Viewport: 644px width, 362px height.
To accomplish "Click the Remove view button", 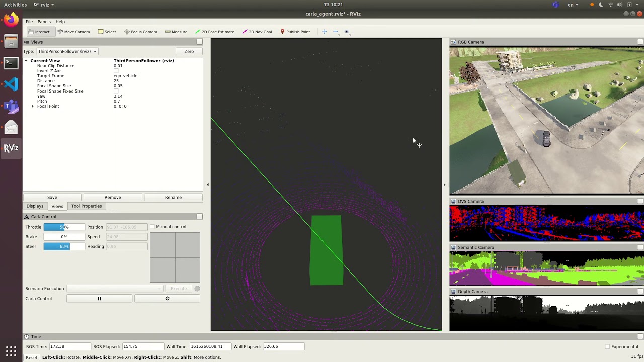I will pos(113,197).
